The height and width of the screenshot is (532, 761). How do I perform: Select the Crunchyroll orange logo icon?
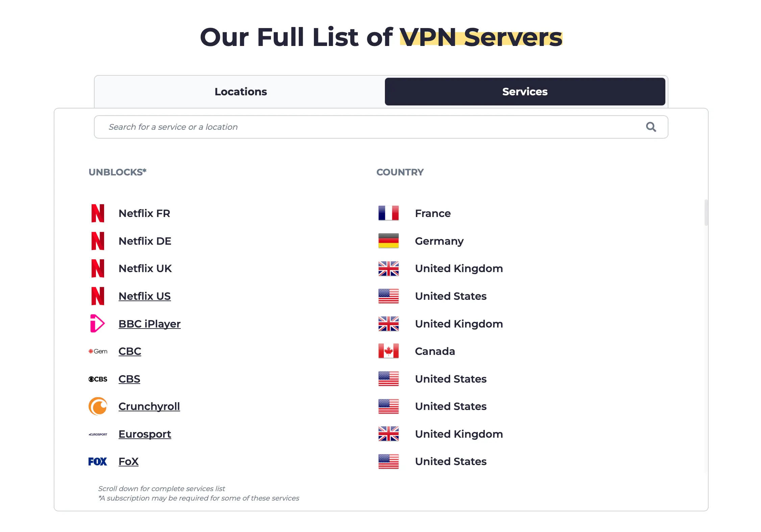coord(98,406)
